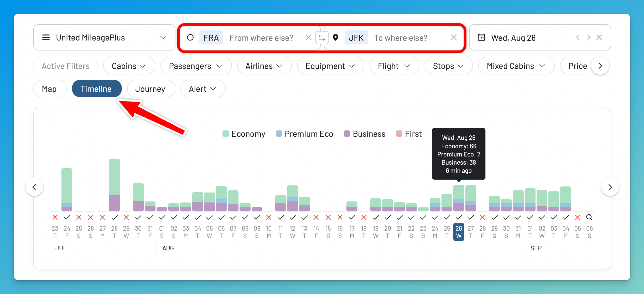This screenshot has height=294, width=644.
Task: Focus the 'From where else?' input
Action: pos(261,38)
